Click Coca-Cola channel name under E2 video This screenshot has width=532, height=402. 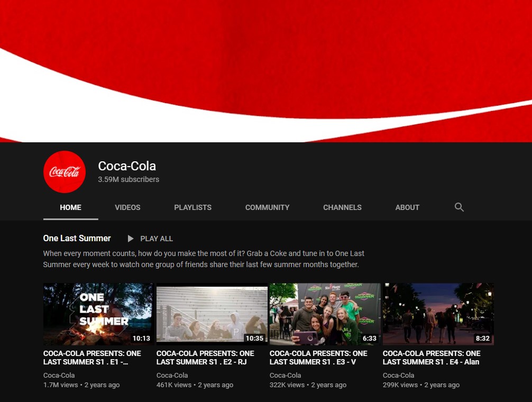tap(172, 375)
